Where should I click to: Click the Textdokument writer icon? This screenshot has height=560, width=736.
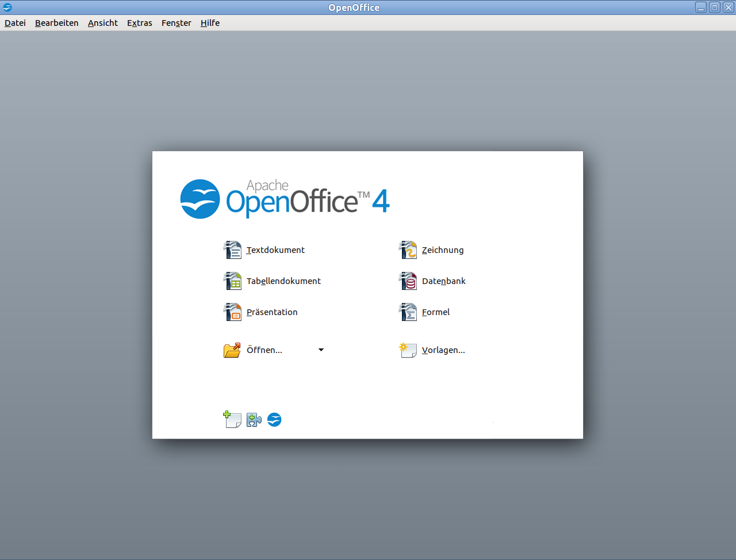(232, 250)
